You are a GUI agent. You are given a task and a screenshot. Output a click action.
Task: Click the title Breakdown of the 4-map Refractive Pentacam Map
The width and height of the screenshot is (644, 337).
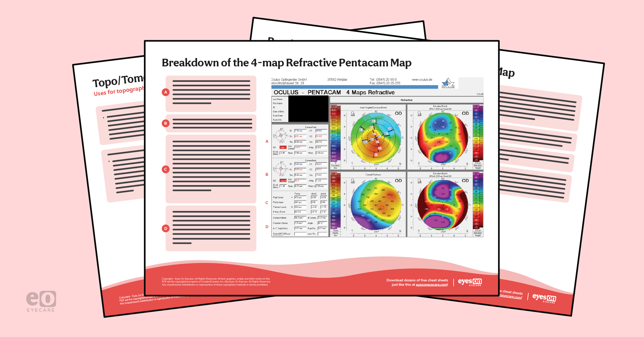[287, 63]
